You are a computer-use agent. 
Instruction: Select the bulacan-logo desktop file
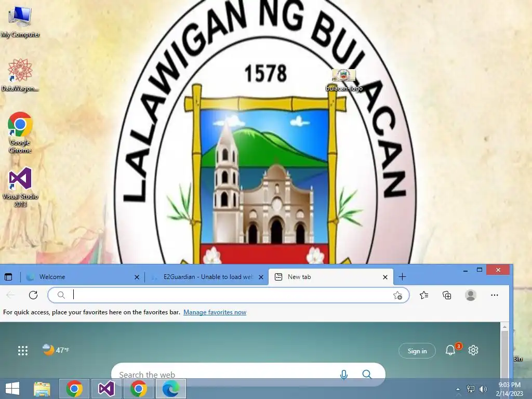click(344, 80)
